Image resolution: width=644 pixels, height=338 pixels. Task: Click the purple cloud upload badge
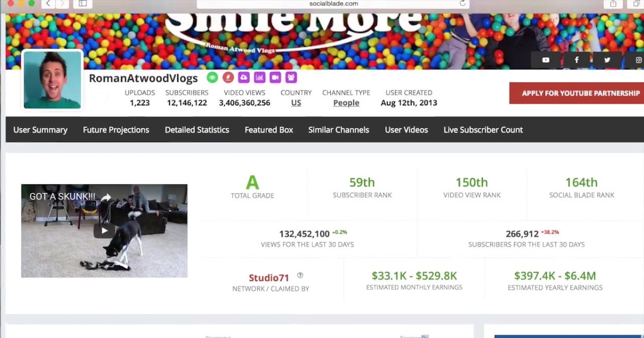244,78
